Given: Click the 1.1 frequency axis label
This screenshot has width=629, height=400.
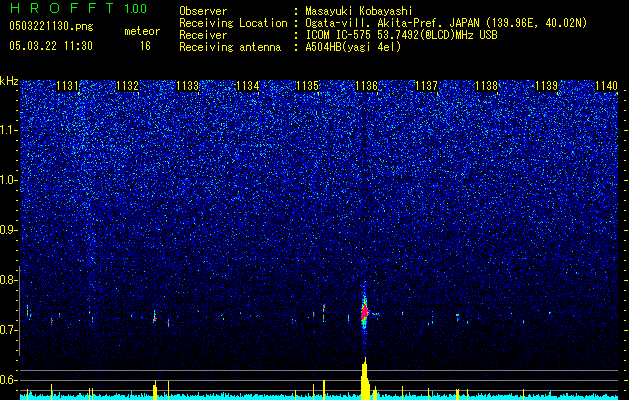Looking at the screenshot, I should 8,130.
